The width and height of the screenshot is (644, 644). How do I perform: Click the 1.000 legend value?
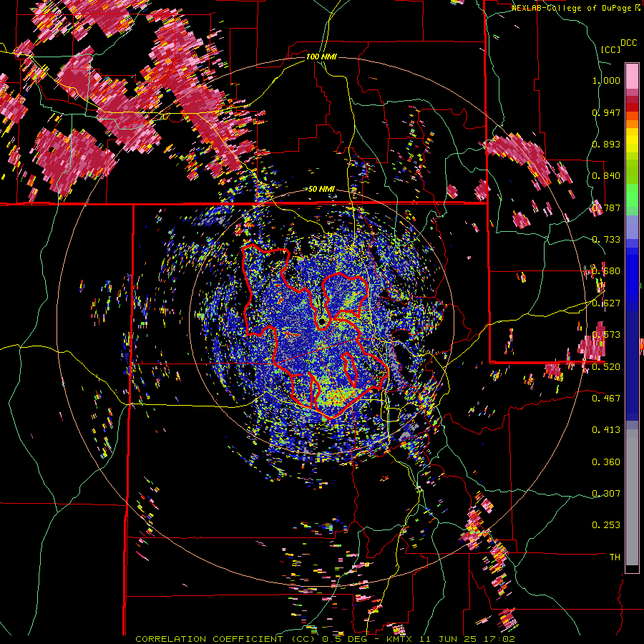pyautogui.click(x=606, y=80)
